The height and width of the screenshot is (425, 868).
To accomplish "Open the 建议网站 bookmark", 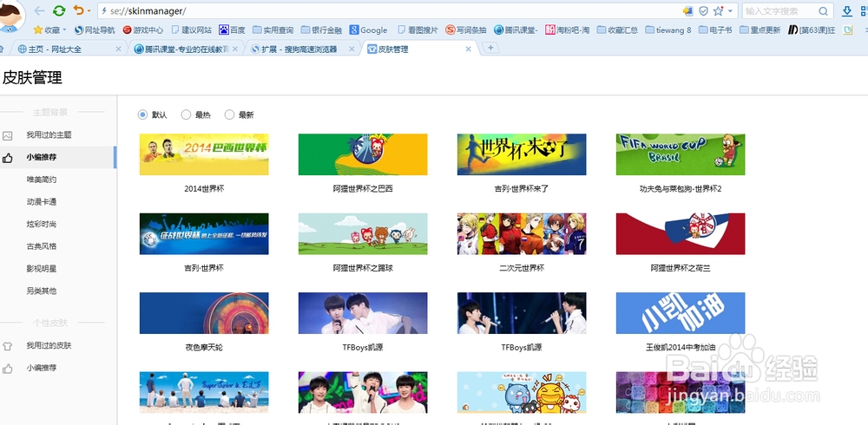I will pos(192,29).
